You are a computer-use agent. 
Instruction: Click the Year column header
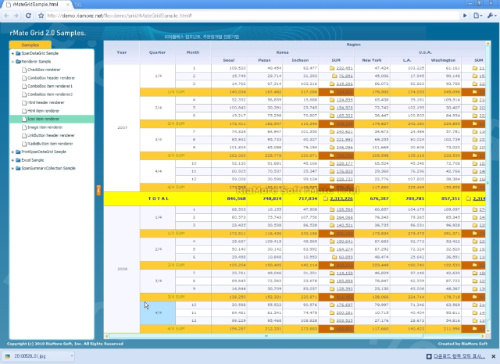point(122,52)
